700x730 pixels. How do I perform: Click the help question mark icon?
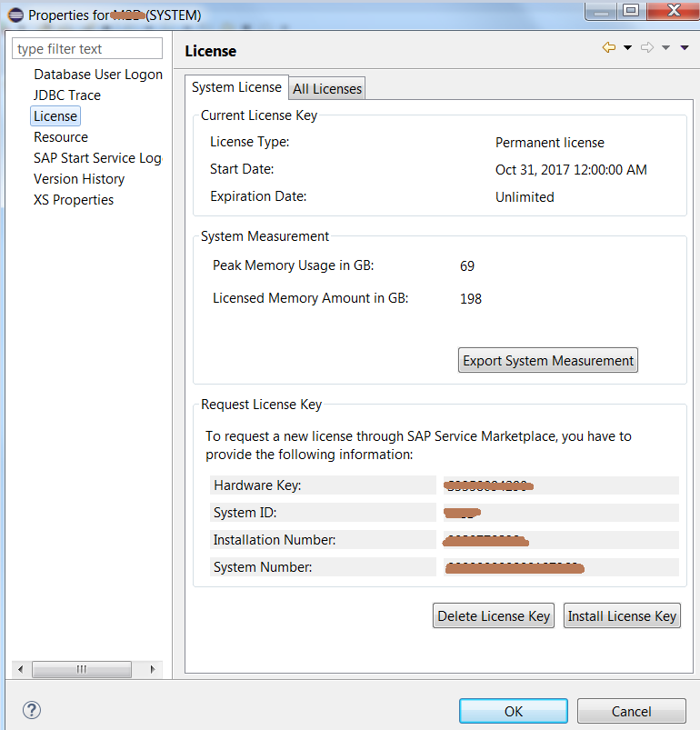[32, 710]
